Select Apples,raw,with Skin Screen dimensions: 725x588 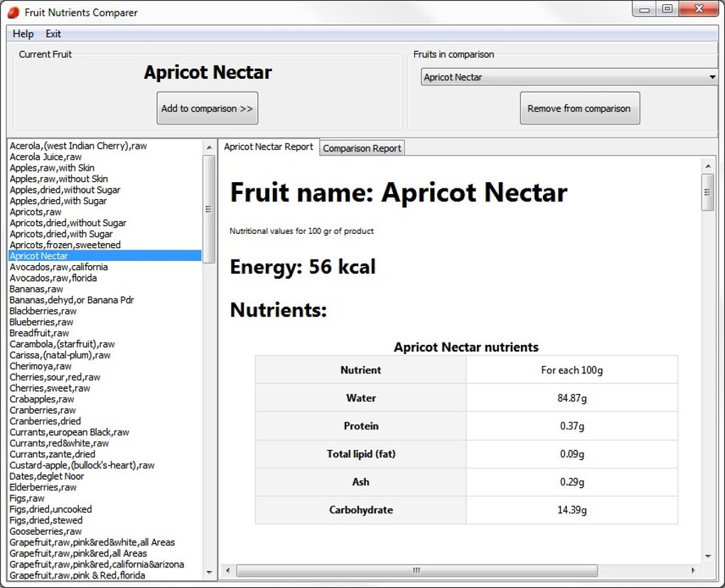click(105, 168)
